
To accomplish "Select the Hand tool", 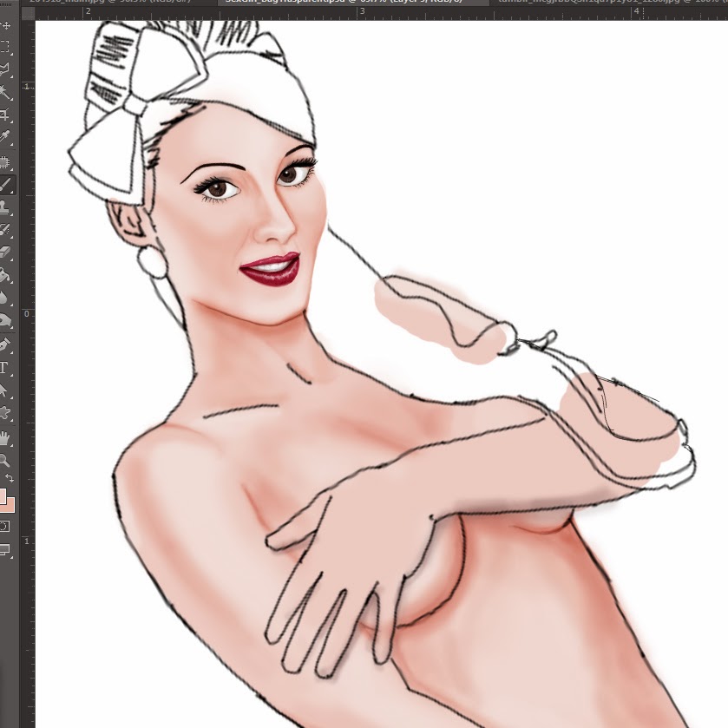I will click(6, 436).
